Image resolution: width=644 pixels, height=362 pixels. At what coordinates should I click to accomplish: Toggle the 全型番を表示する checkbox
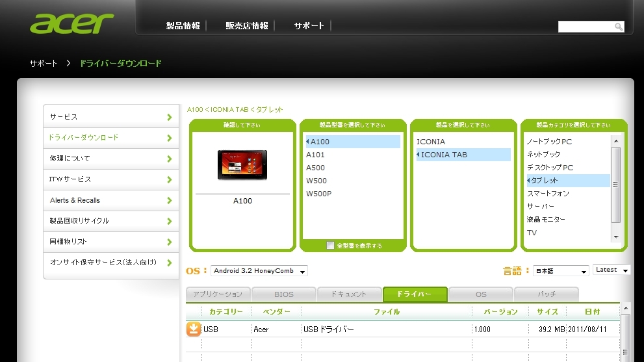(x=330, y=245)
